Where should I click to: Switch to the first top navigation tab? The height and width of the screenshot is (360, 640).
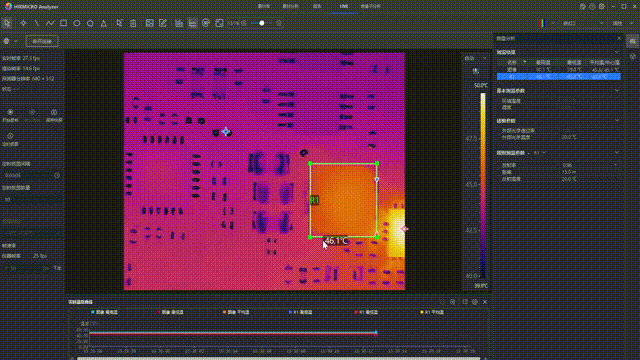tap(264, 7)
